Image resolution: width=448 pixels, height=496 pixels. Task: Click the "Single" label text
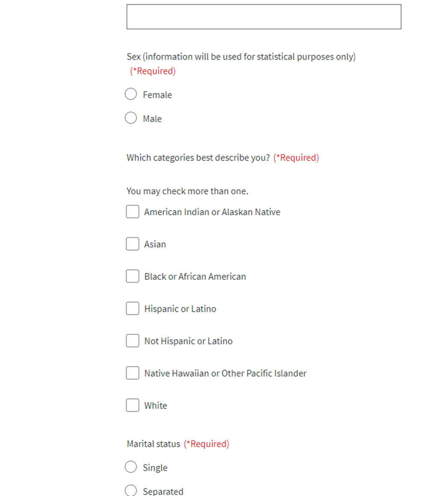[155, 468]
